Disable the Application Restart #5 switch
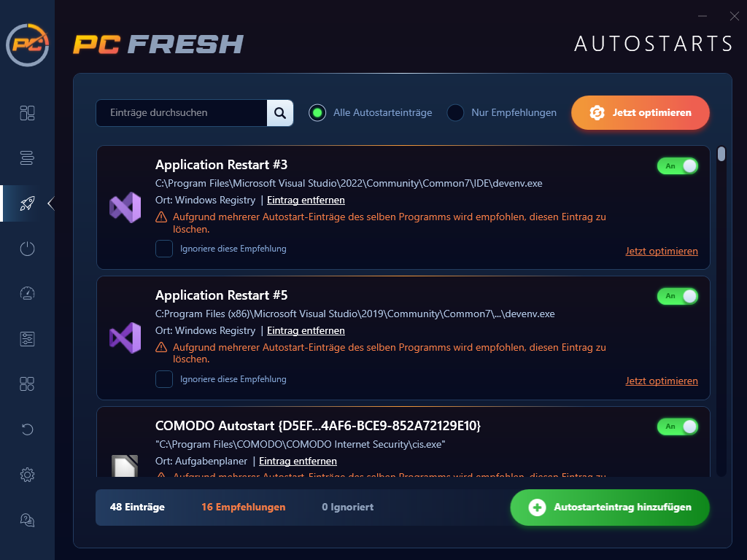Screen dimensions: 747x560 (678, 296)
